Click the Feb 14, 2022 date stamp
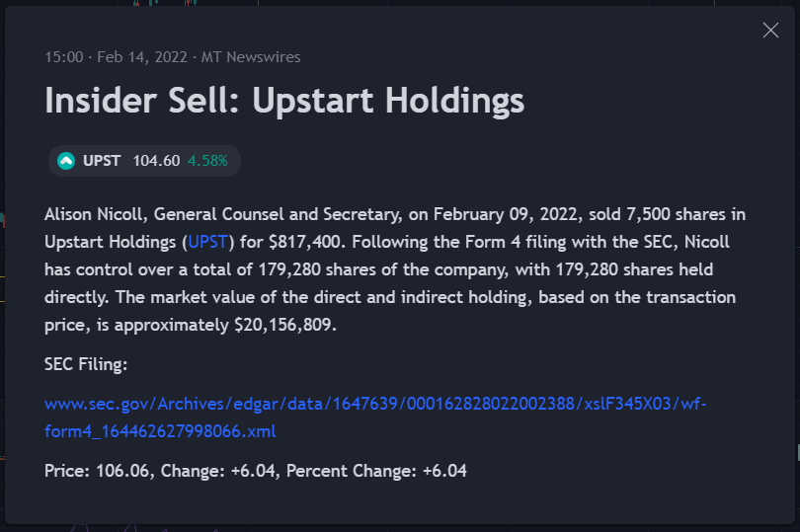The width and height of the screenshot is (800, 532). tap(142, 57)
